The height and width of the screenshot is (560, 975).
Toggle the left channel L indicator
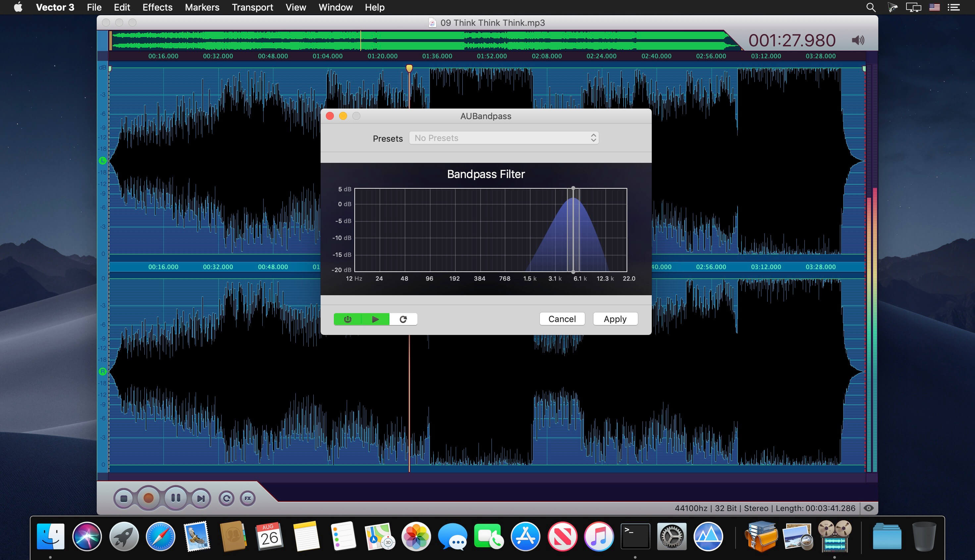102,161
